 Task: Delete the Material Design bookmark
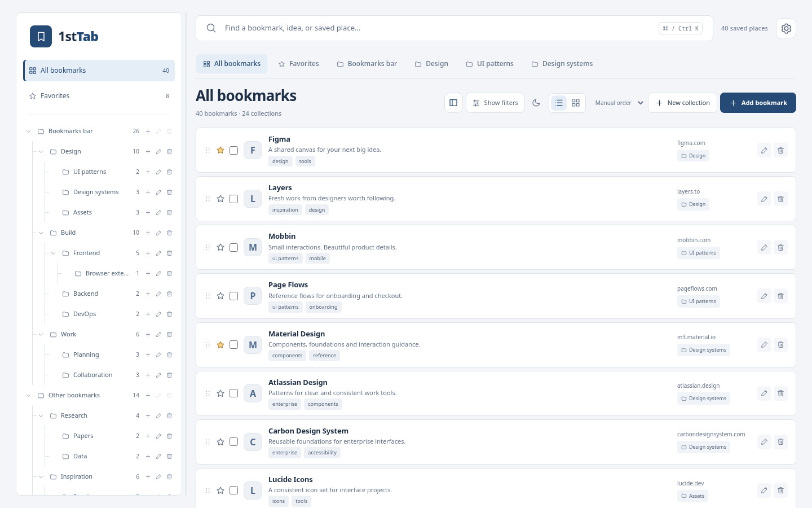(780, 345)
